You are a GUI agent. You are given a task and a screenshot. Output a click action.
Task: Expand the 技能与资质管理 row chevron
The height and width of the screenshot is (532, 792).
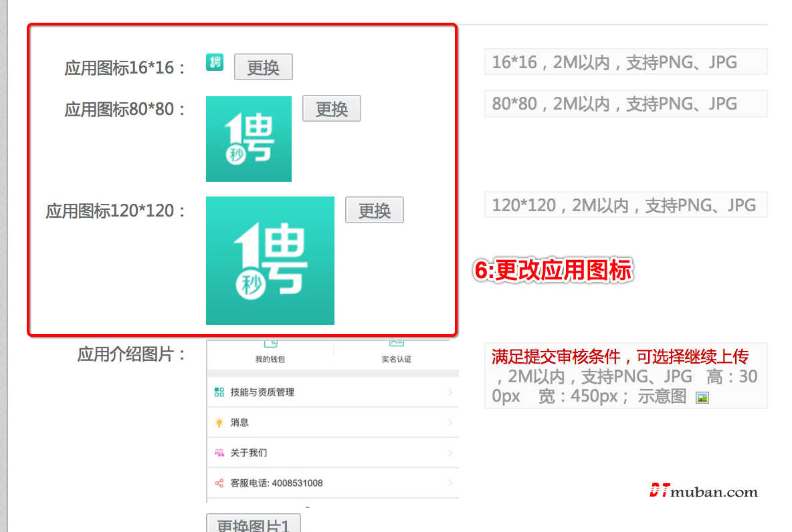(x=450, y=392)
